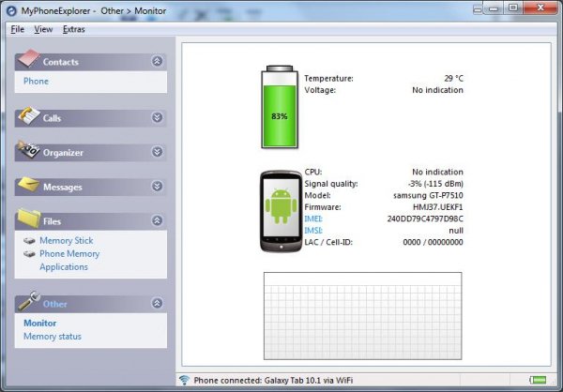Open the Extras menu
Image resolution: width=563 pixels, height=392 pixels.
click(x=73, y=29)
